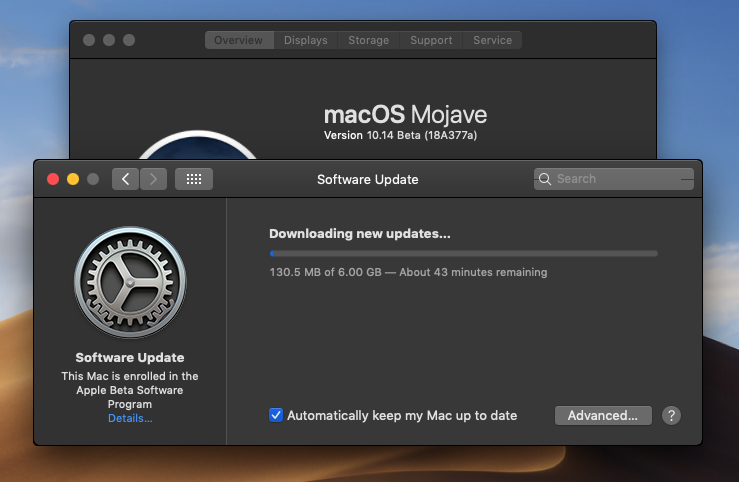The width and height of the screenshot is (739, 482).
Task: Click the macOS Mojave logo in About window
Action: (x=198, y=145)
